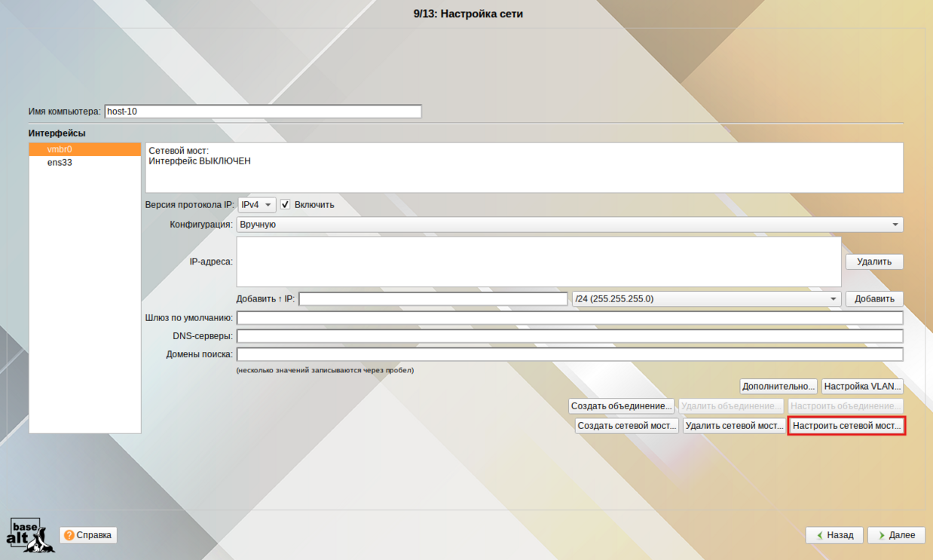Click the Домены поиска field
Image resolution: width=933 pixels, height=560 pixels.
[x=569, y=354]
